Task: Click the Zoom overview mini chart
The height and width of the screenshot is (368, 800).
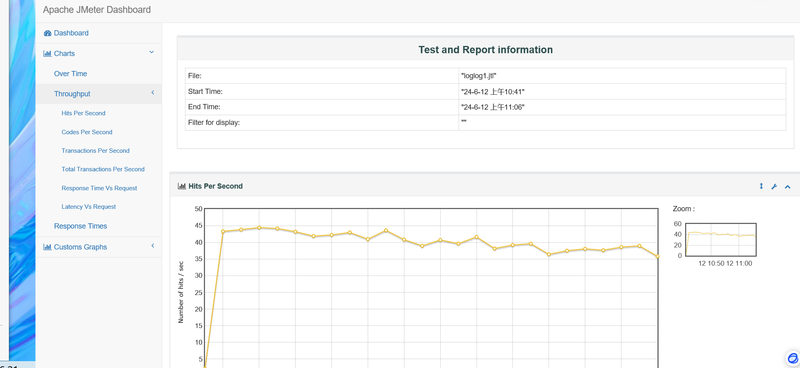Action: tap(720, 239)
